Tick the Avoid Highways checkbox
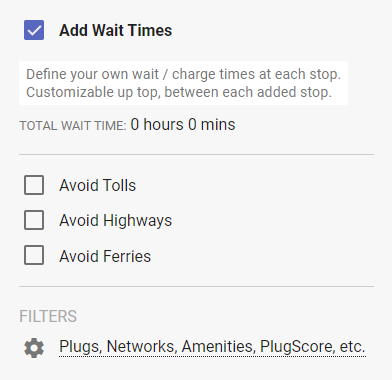The image size is (392, 380). [34, 220]
